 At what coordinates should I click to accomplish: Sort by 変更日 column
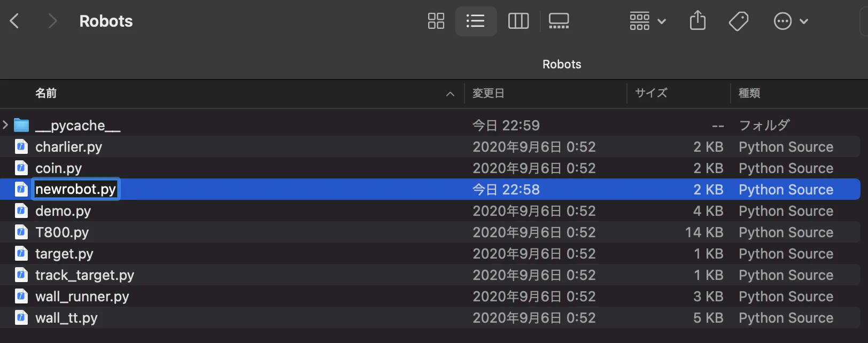click(489, 93)
